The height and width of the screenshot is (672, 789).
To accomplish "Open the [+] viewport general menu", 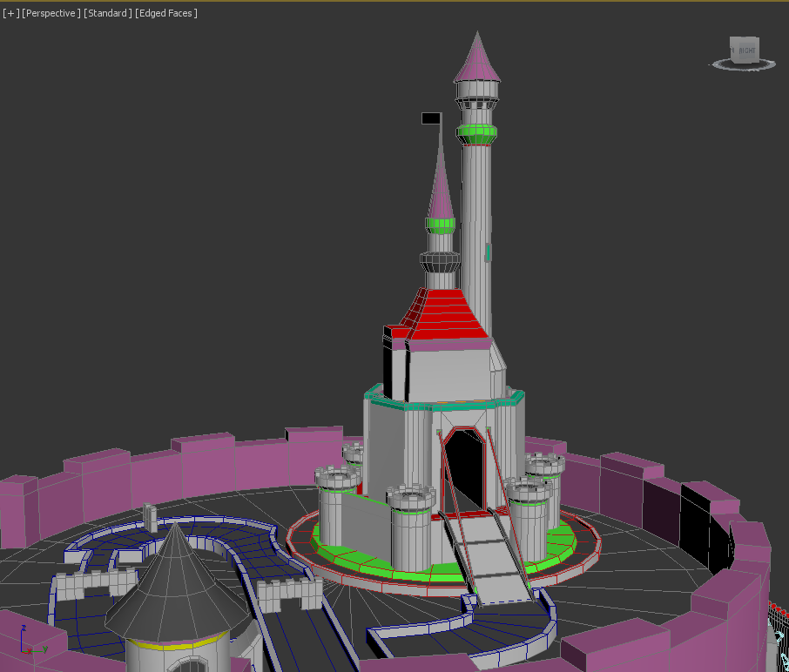I will coord(10,13).
